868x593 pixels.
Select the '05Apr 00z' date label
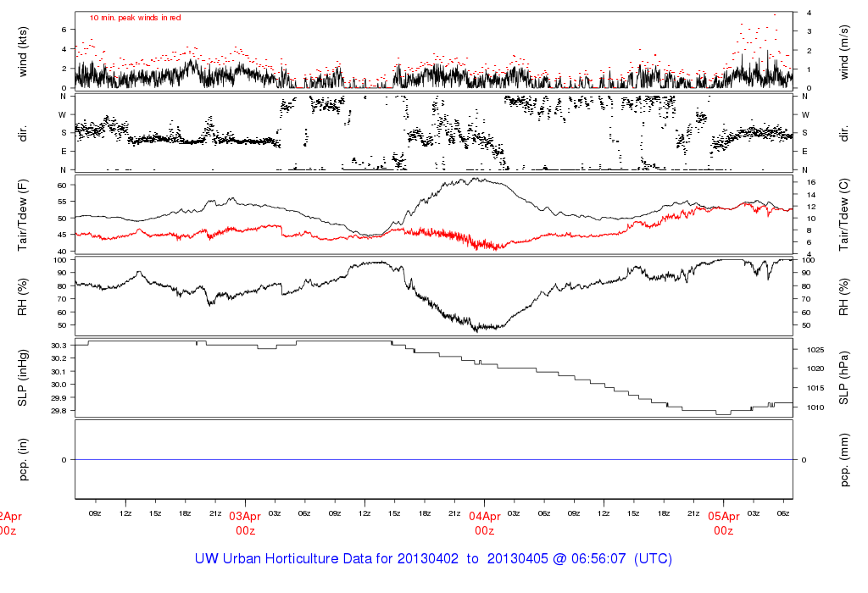tap(724, 524)
